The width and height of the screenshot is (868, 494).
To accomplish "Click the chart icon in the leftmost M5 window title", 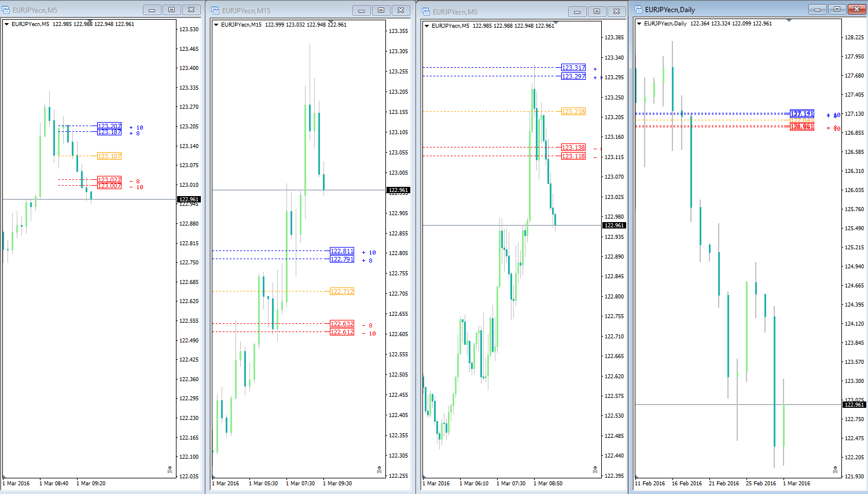I will click(6, 10).
